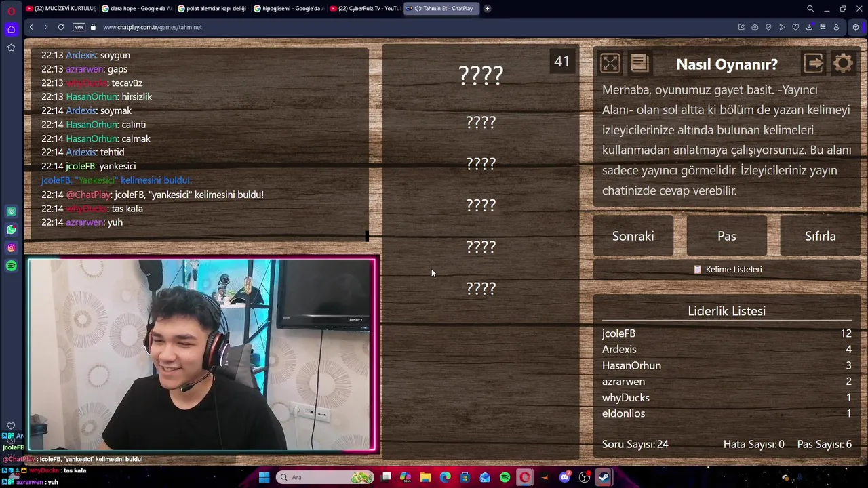Click the webcam video overlay
This screenshot has height=488, width=868.
[x=201, y=354]
